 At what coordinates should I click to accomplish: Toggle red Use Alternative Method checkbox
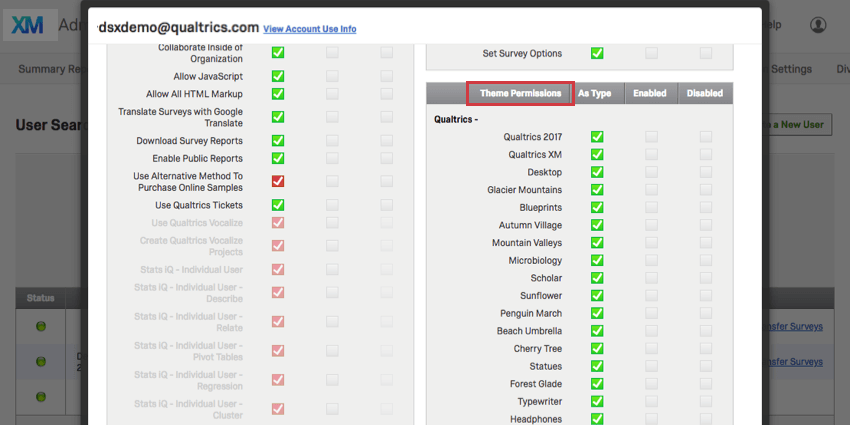pyautogui.click(x=278, y=181)
